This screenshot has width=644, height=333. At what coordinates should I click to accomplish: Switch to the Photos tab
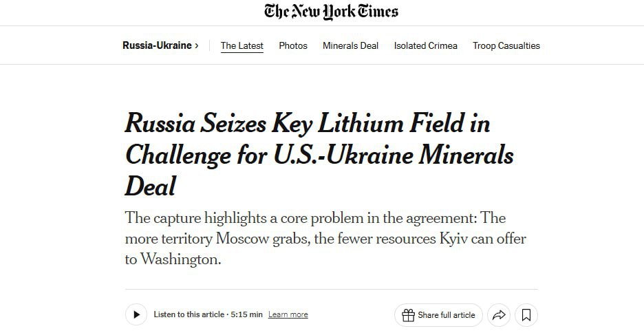[x=293, y=45]
